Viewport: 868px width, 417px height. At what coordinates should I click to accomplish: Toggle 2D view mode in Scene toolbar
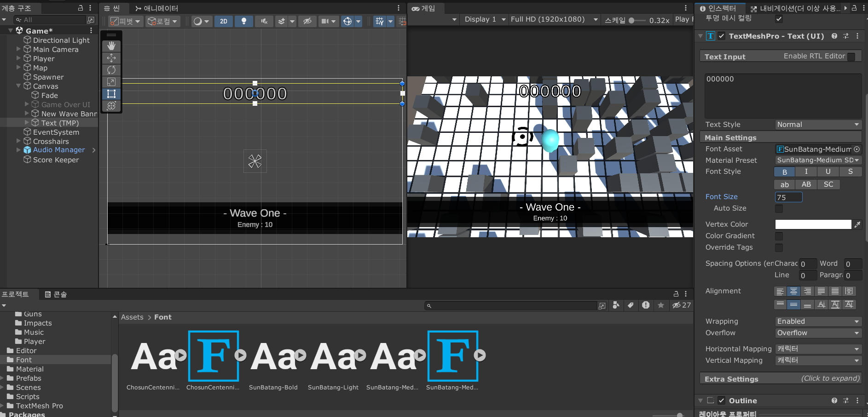coord(224,21)
